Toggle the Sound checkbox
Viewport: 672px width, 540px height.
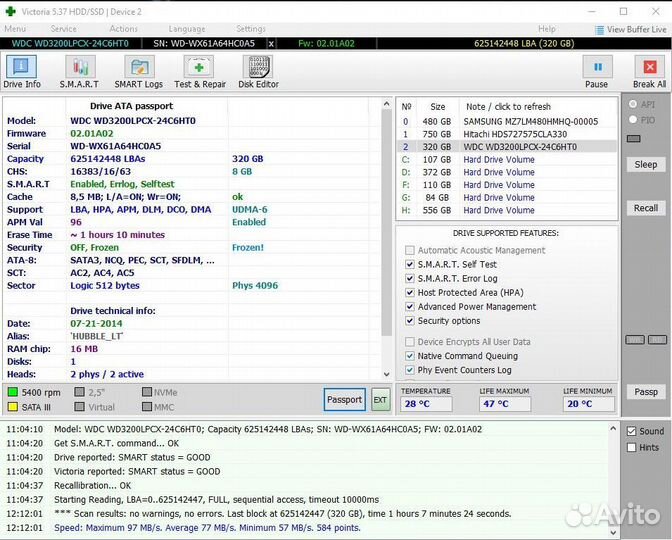(630, 431)
